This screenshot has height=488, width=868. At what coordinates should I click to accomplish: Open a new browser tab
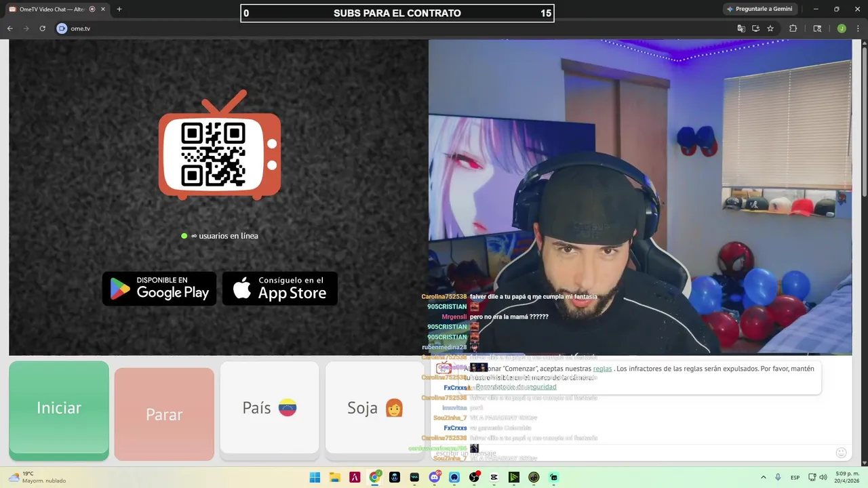[119, 9]
